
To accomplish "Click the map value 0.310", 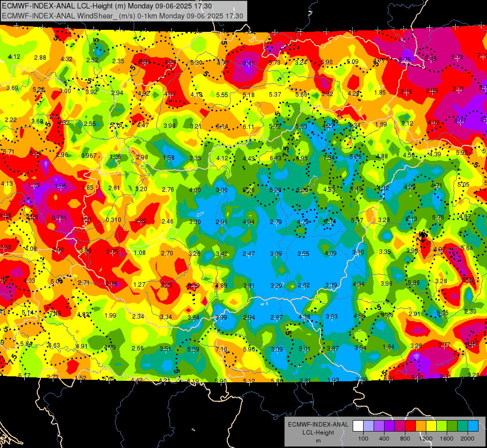I will click(x=113, y=220).
